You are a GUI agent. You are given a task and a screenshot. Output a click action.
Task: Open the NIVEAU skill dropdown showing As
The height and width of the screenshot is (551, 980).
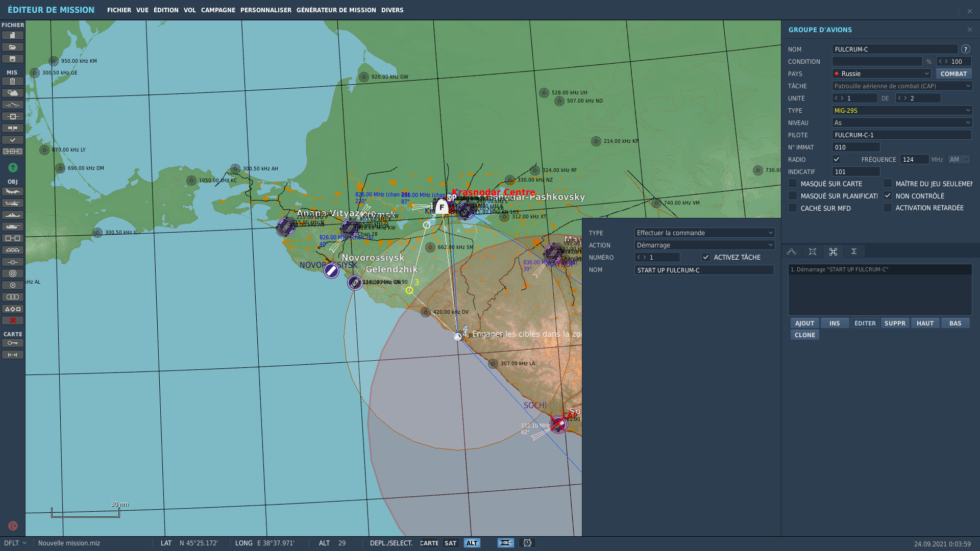[902, 122]
